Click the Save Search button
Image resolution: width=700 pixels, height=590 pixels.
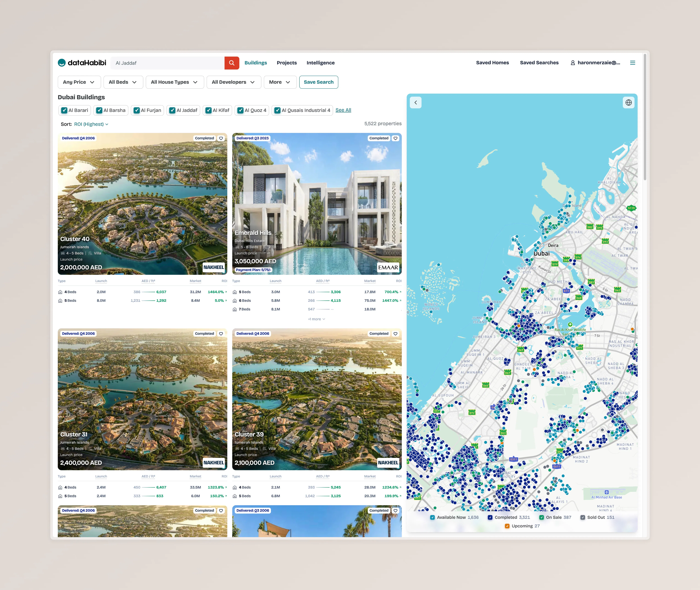point(319,82)
